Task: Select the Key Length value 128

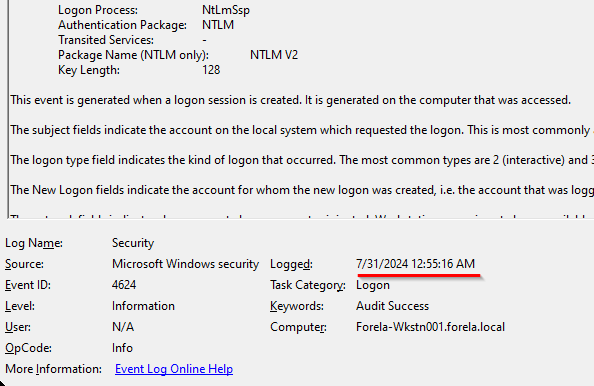Action: 211,70
